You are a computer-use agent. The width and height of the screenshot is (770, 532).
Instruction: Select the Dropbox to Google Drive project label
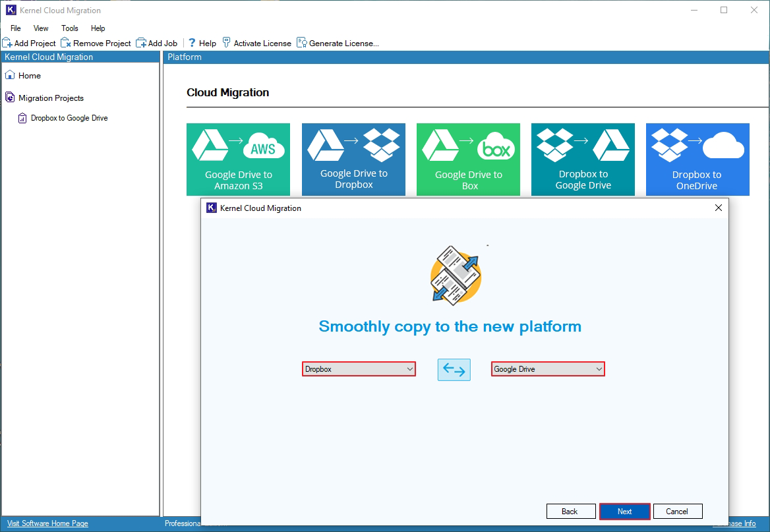(69, 118)
